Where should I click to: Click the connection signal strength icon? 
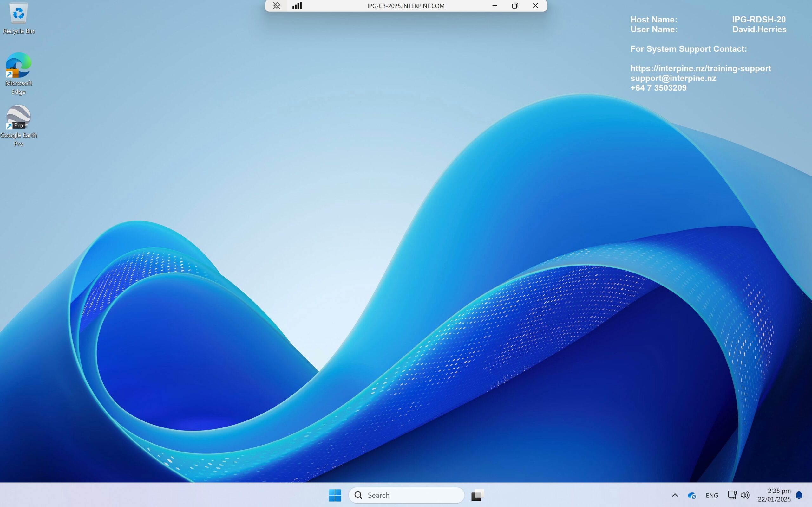point(297,5)
